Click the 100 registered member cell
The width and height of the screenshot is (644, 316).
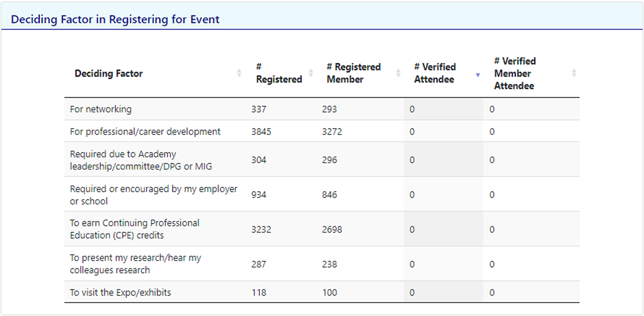click(329, 293)
